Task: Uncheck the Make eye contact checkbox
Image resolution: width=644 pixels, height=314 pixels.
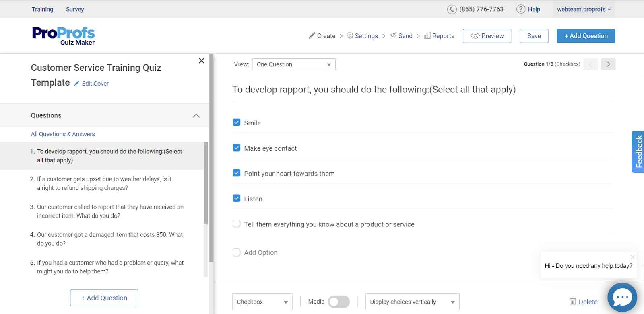Action: point(237,148)
